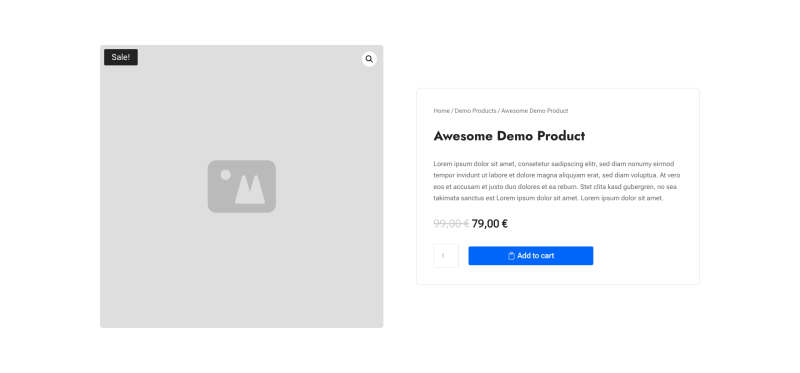This screenshot has height=373, width=800.
Task: Click the Add to cart button
Action: tap(531, 256)
